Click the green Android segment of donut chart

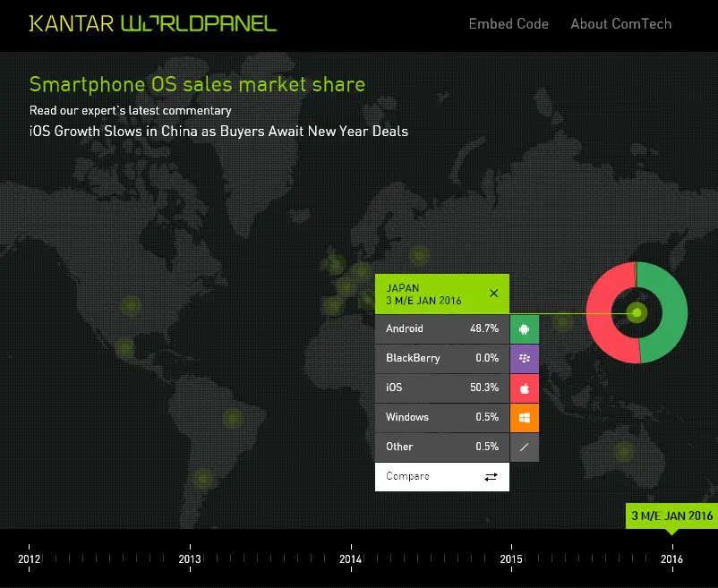pos(674,313)
